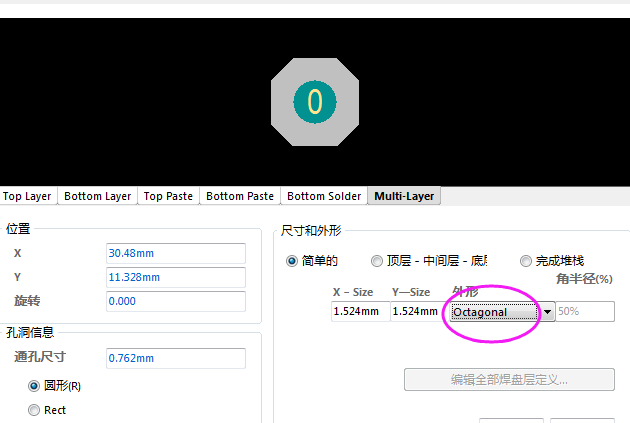
Task: Choose the Rect hole shape option
Action: [34, 410]
